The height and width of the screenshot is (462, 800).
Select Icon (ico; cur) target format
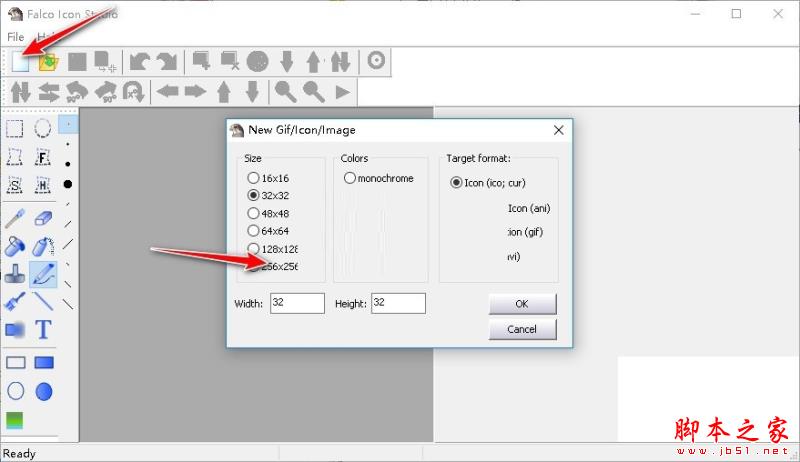tap(488, 183)
